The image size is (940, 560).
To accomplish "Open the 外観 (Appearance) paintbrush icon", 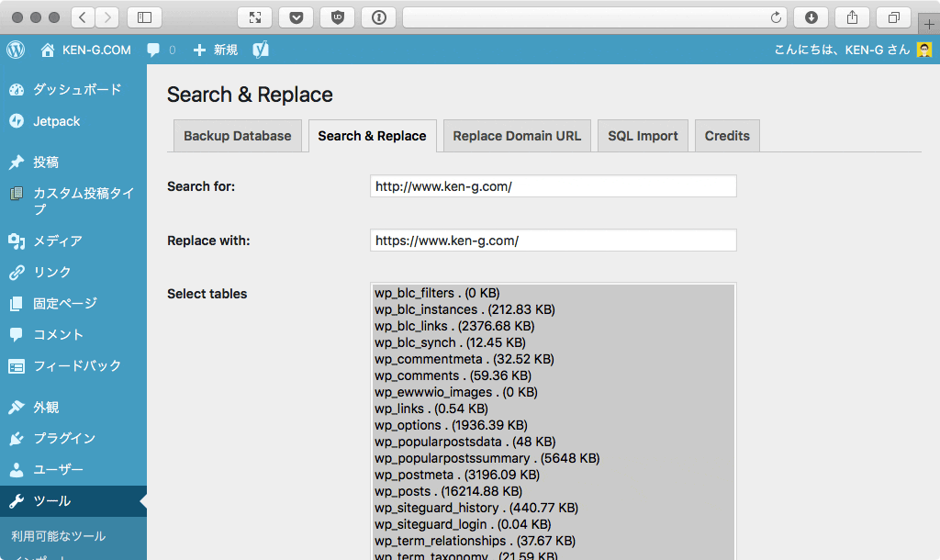I will point(15,406).
